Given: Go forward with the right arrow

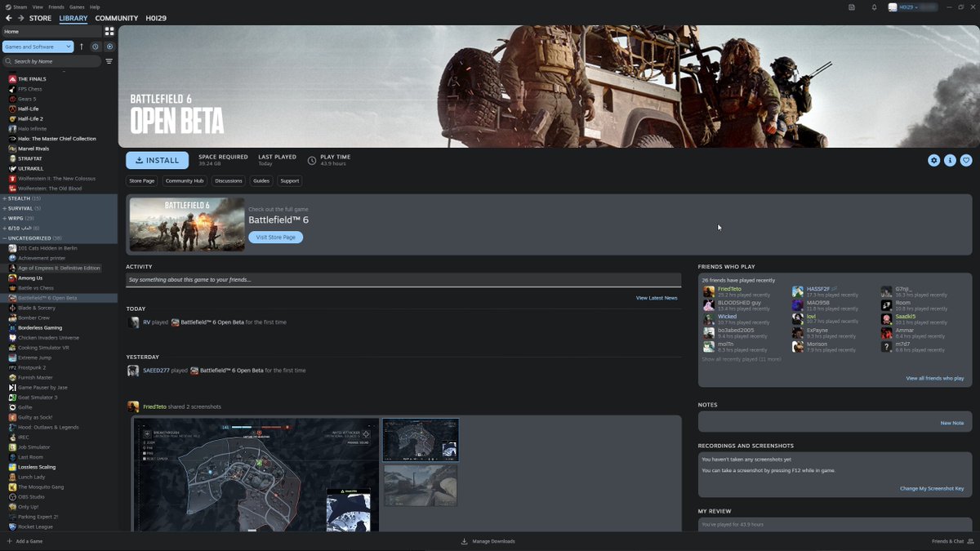Looking at the screenshot, I should coord(20,18).
